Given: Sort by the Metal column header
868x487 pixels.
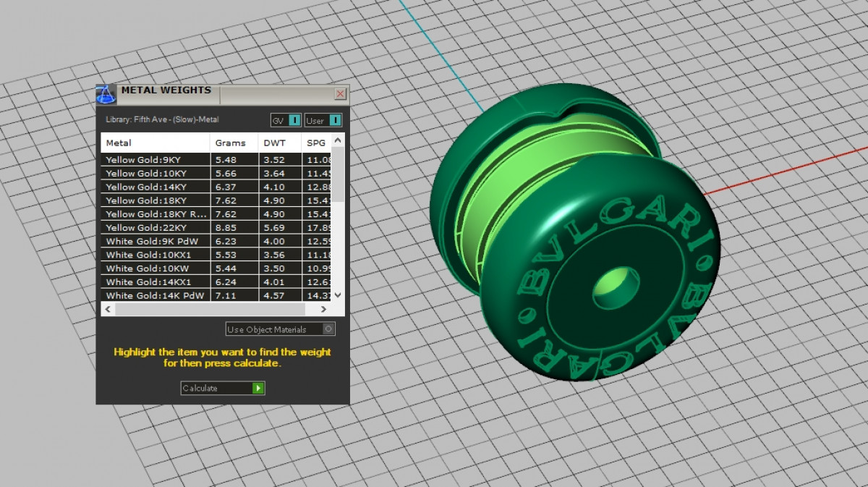Looking at the screenshot, I should [x=155, y=143].
